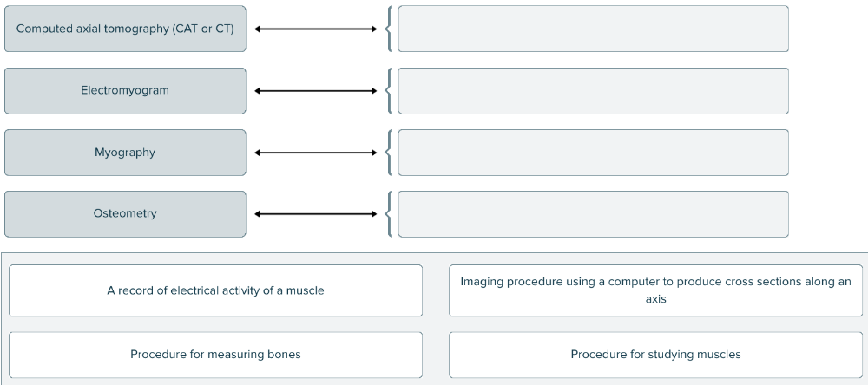This screenshot has width=868, height=385.
Task: Click the arrow beside Computed axial tomography
Action: [x=316, y=29]
